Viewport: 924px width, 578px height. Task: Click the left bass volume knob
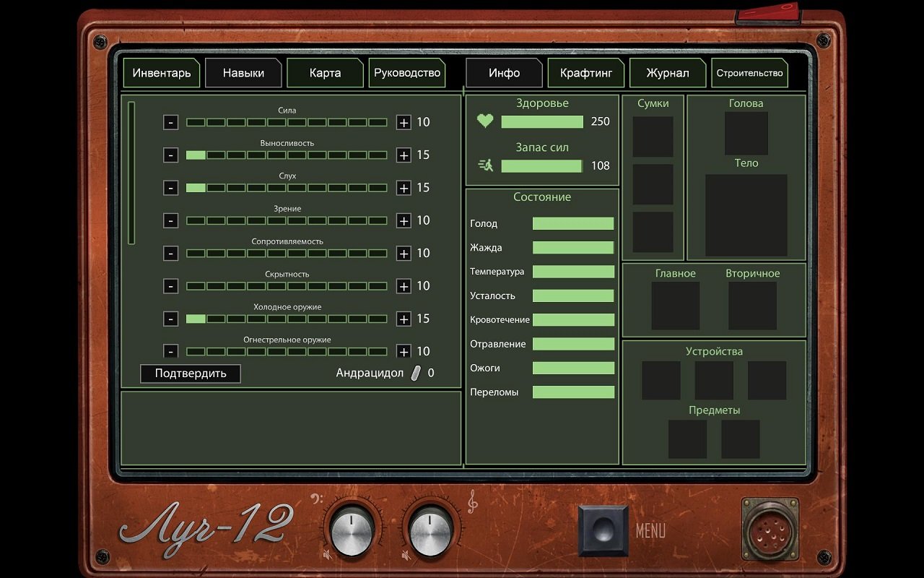tap(351, 533)
